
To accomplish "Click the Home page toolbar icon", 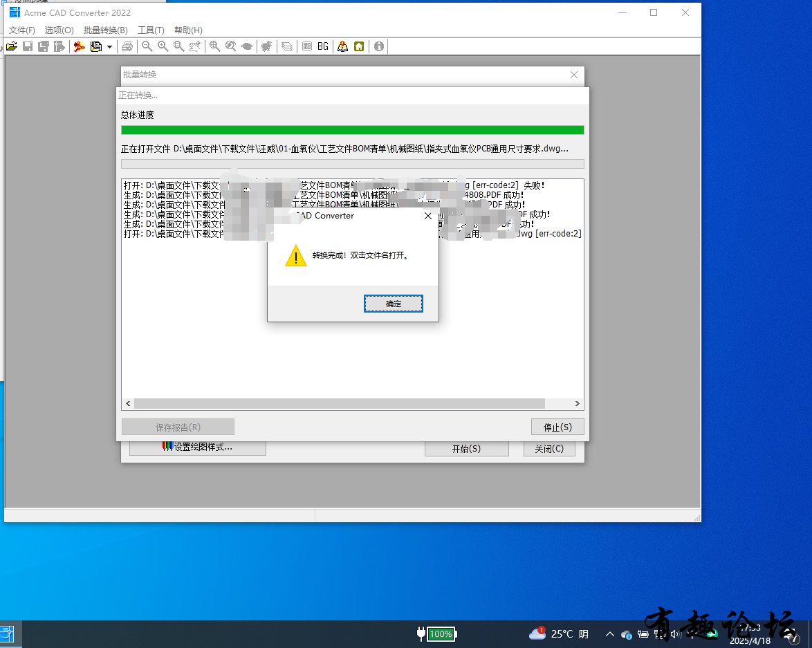I will click(359, 46).
